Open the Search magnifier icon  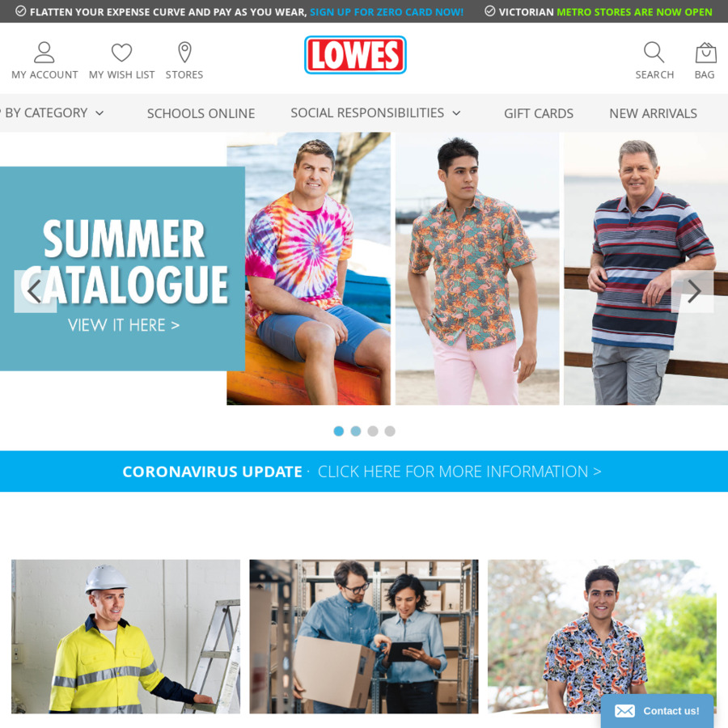pos(654,53)
